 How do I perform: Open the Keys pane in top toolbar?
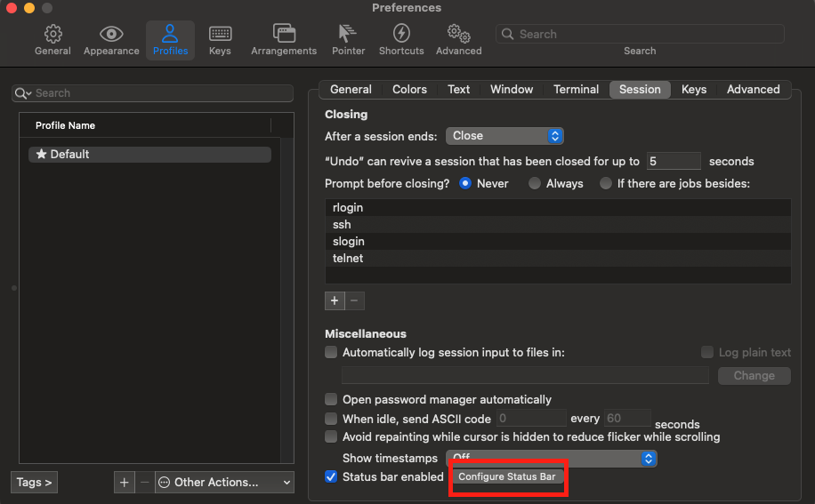click(220, 40)
